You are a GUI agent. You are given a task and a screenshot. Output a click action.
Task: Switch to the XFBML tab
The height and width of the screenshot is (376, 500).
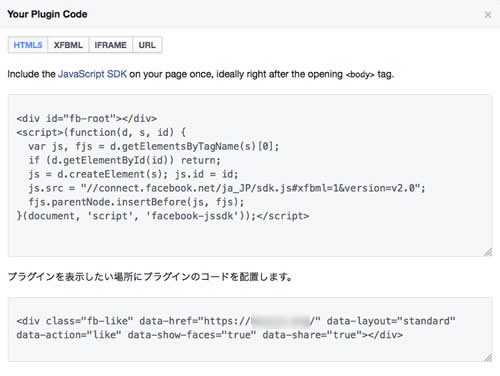click(68, 45)
